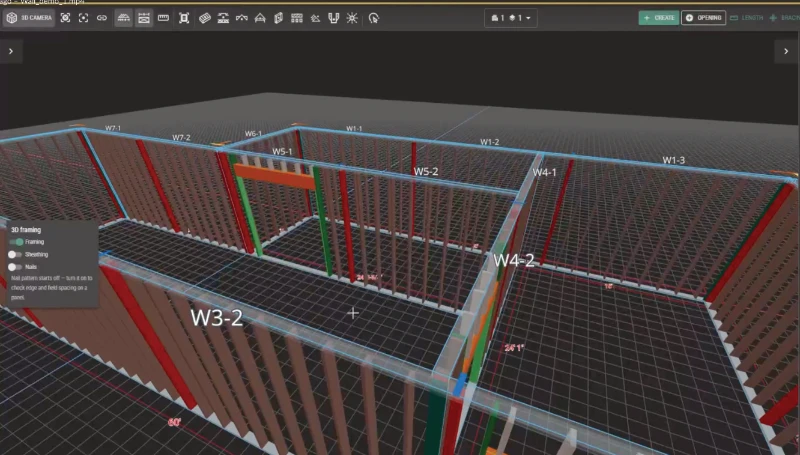Turn off the Framing toggle
Image resolution: width=800 pixels, height=455 pixels.
coord(16,242)
